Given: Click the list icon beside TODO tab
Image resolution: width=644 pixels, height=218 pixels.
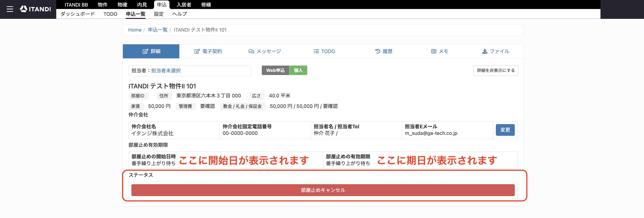Looking at the screenshot, I should pos(316,51).
